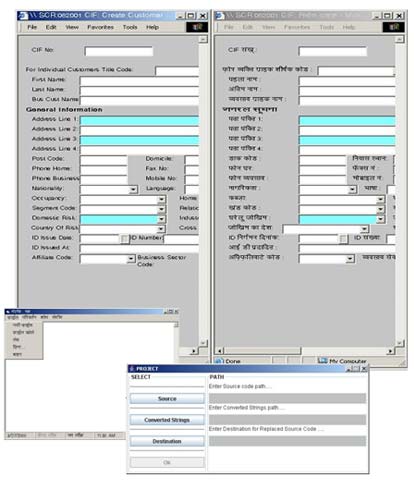Image resolution: width=414 pixels, height=482 pixels.
Task: Open calendar picker next to Hindi ID issue date
Action: [x=343, y=239]
